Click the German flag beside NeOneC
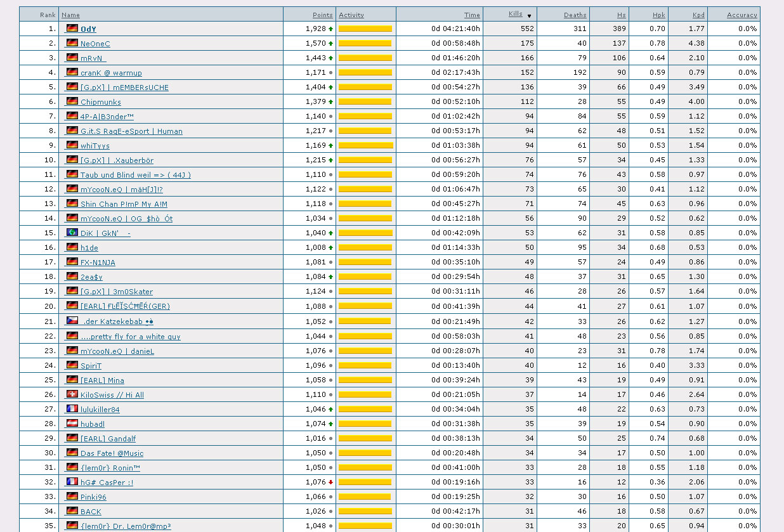Image resolution: width=784 pixels, height=532 pixels. (x=72, y=43)
